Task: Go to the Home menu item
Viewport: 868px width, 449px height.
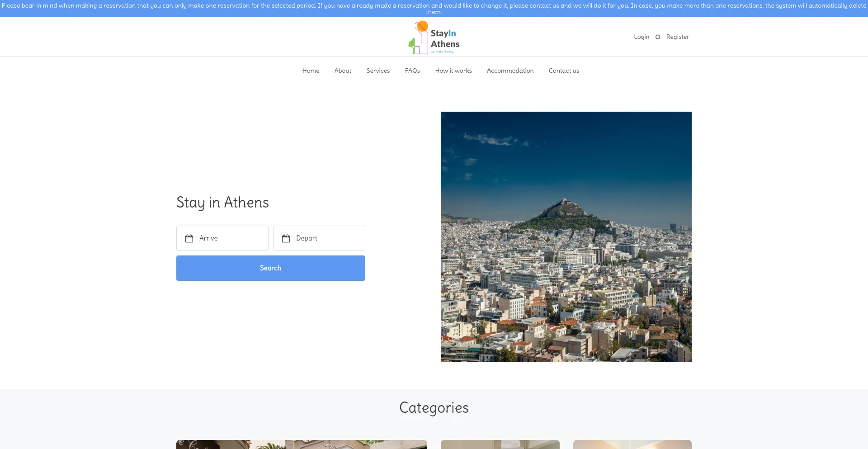Action: [x=311, y=71]
